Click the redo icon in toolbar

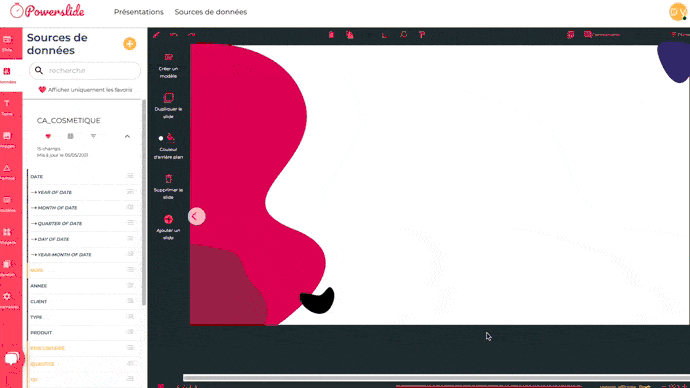click(x=191, y=35)
